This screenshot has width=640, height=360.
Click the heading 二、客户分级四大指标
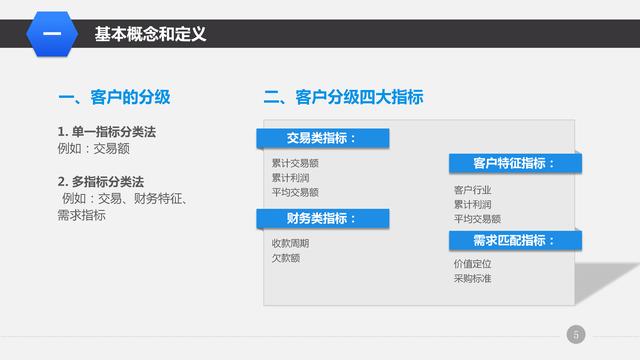pyautogui.click(x=344, y=97)
